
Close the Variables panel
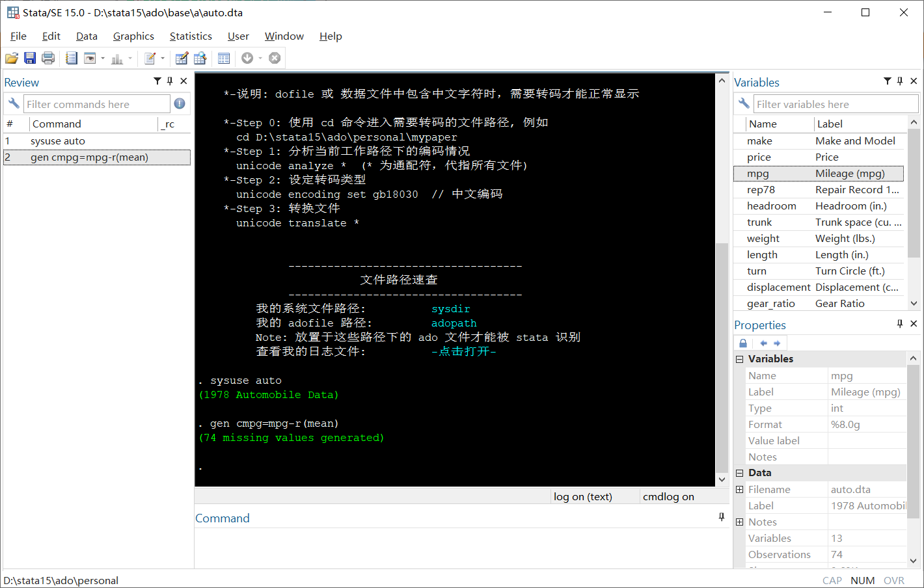(x=914, y=81)
